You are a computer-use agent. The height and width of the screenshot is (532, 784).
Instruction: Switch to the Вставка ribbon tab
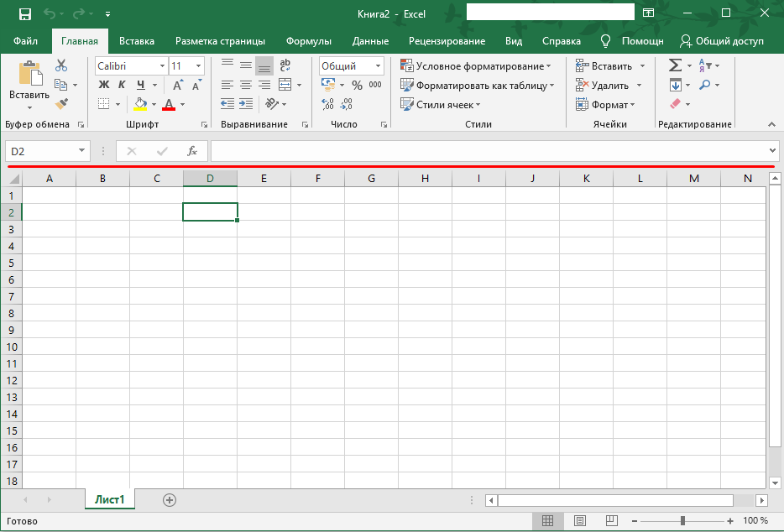(137, 41)
